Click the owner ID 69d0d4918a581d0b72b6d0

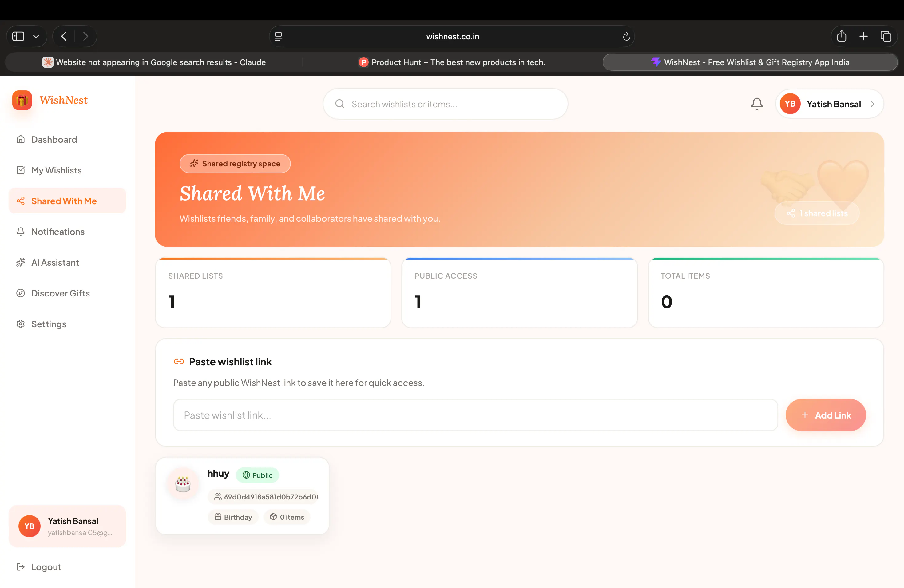click(x=263, y=497)
